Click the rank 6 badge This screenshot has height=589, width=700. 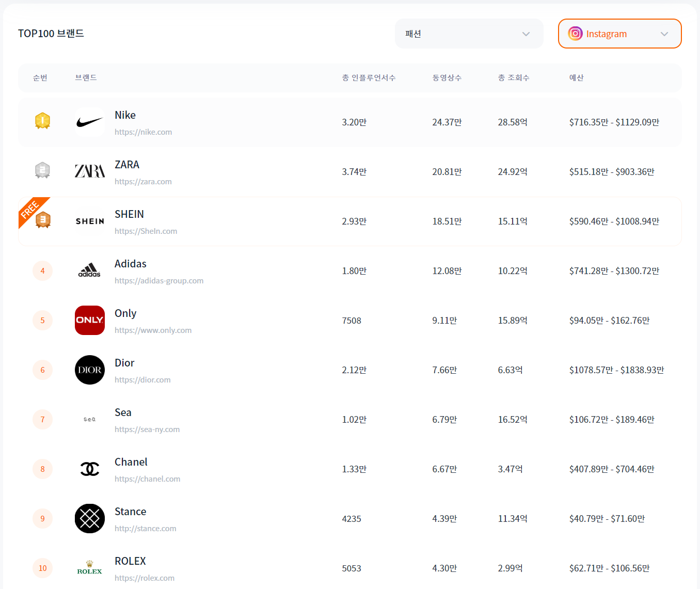[x=42, y=370]
